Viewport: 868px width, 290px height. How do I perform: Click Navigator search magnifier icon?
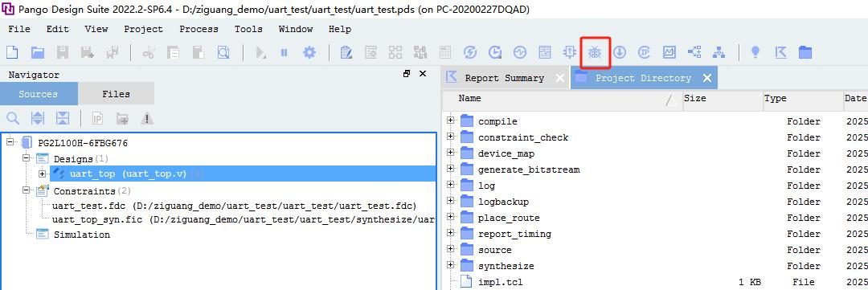pos(13,118)
